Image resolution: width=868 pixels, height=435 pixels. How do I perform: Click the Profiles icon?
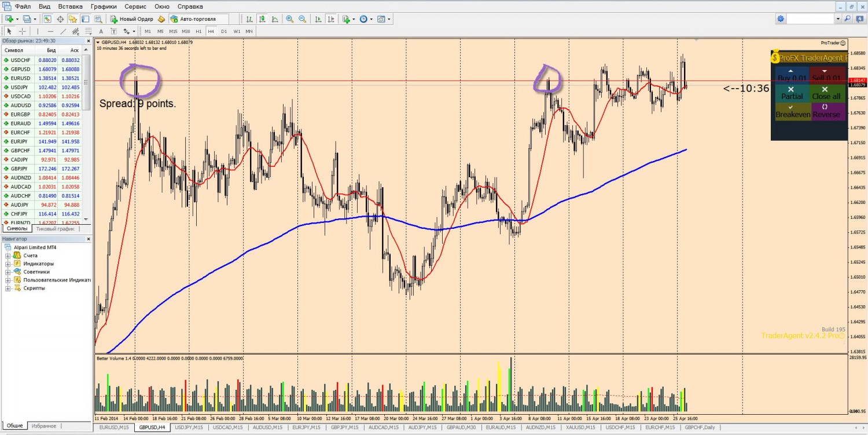[27, 19]
